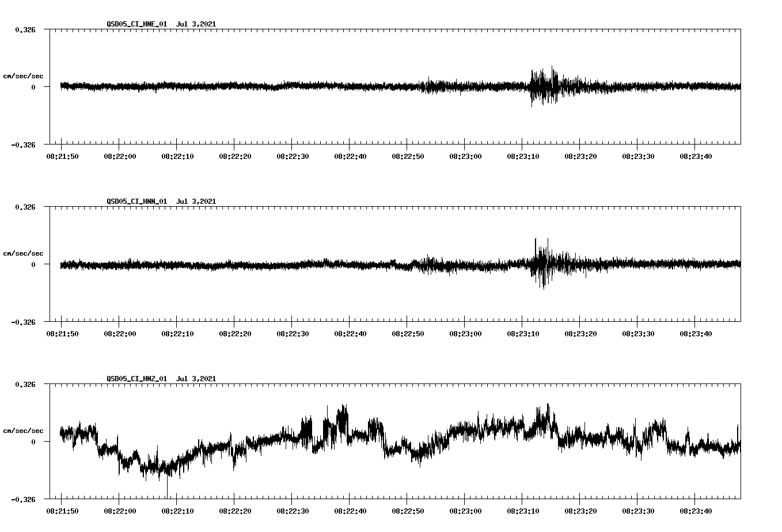Click the QSD05_CI_HNN_01 channel label
782x532 pixels.
point(136,202)
